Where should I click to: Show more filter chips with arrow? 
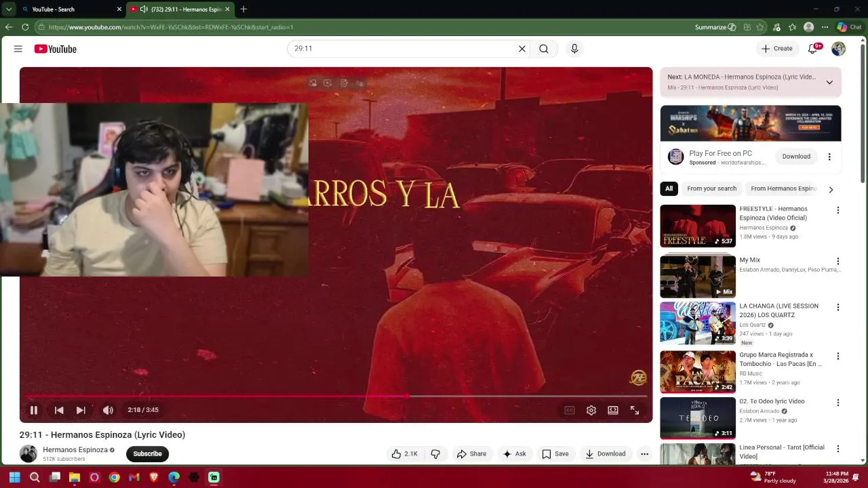tap(831, 190)
